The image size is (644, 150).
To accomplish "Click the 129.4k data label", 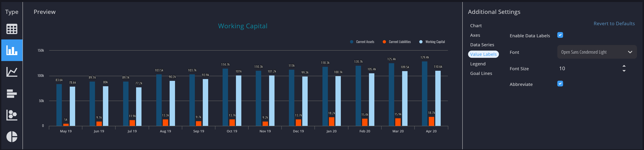I will pyautogui.click(x=424, y=57).
